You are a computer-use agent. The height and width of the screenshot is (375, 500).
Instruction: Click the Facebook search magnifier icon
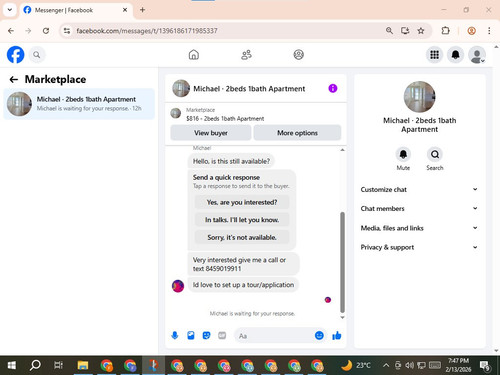pos(37,55)
